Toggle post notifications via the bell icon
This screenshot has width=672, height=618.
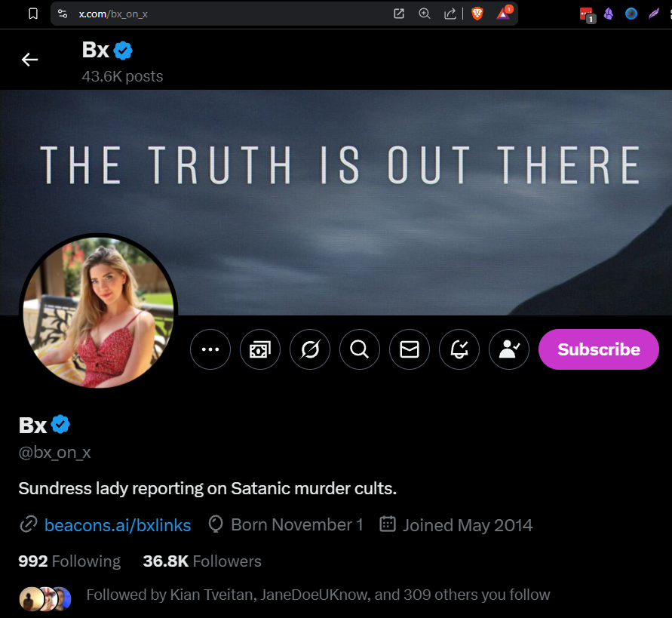[x=459, y=349]
